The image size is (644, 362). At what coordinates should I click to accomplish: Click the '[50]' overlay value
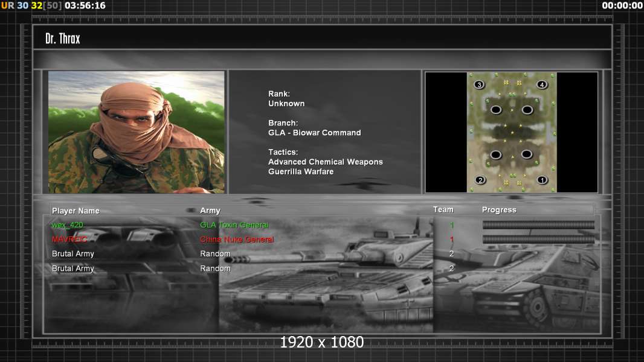(53, 6)
